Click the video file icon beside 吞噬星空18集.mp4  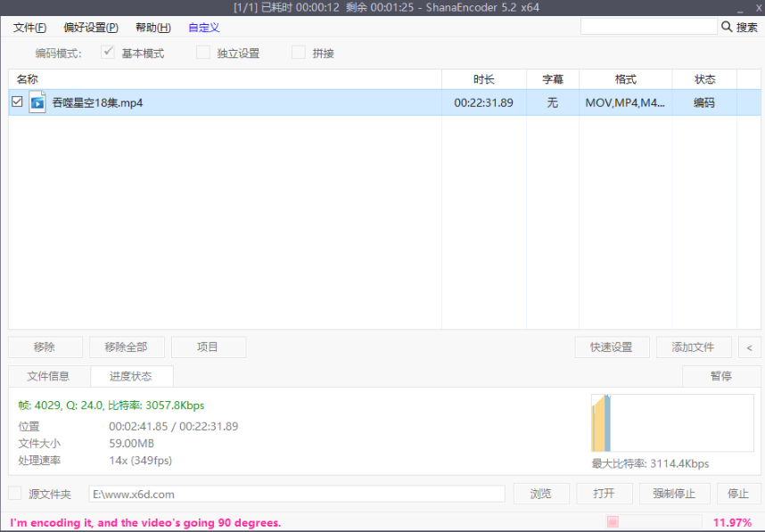point(36,102)
